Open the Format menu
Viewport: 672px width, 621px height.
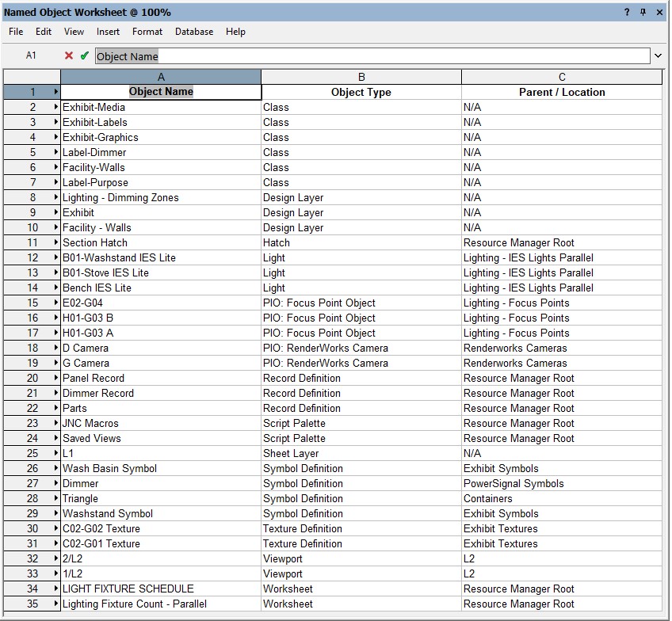(147, 32)
